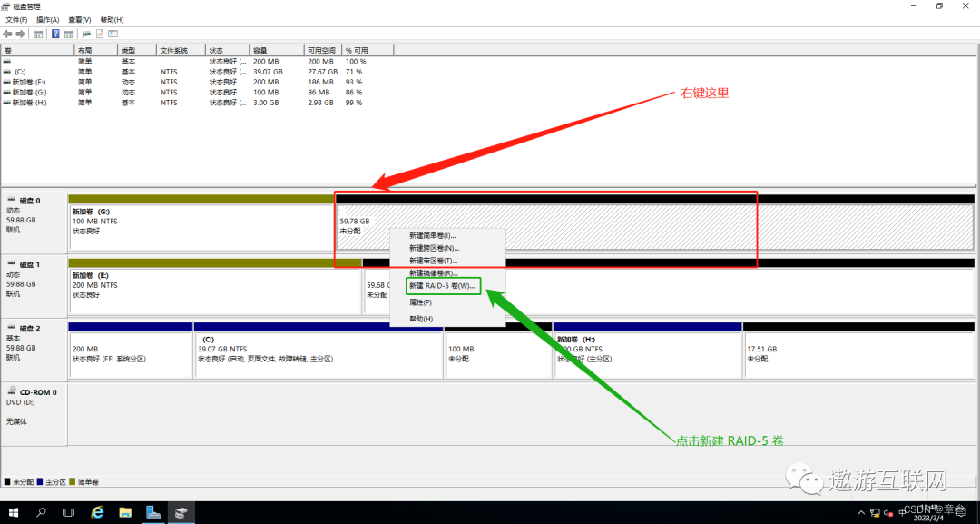Sort by the 状态 column header
Image resolution: width=980 pixels, height=524 pixels.
pos(228,50)
